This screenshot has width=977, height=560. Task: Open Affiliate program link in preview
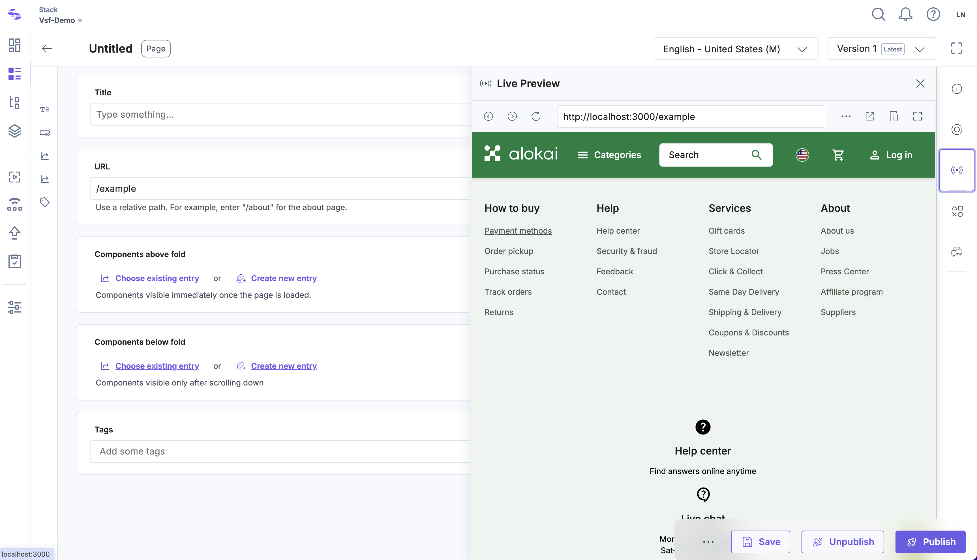tap(852, 292)
